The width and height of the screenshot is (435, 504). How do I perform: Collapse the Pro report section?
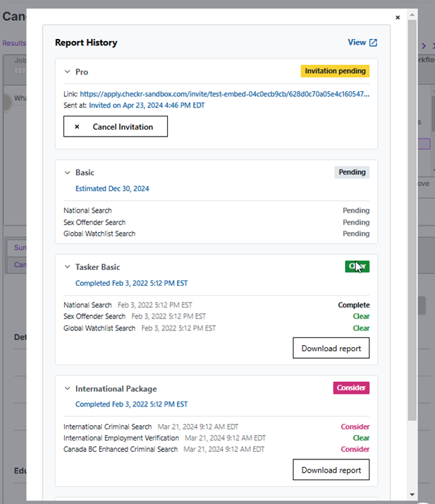[x=67, y=72]
